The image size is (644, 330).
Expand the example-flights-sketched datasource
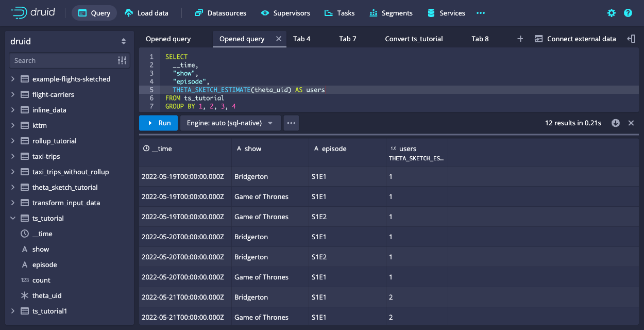[x=13, y=79]
